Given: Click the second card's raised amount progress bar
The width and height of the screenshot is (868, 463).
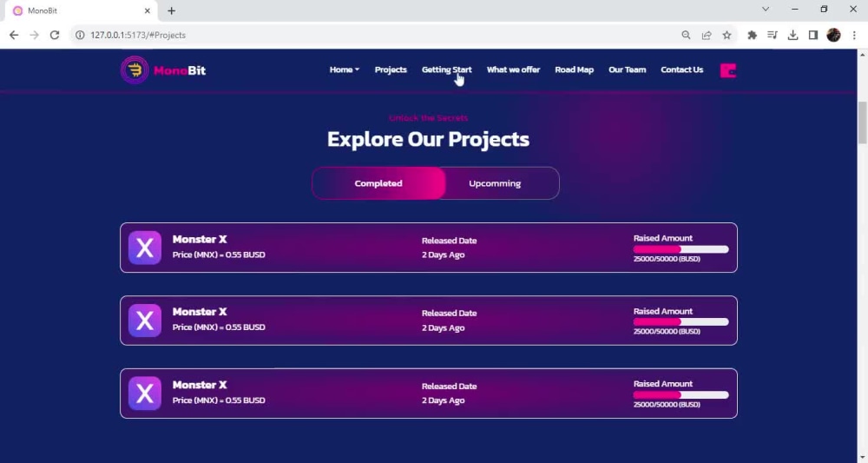Looking at the screenshot, I should click(x=681, y=321).
